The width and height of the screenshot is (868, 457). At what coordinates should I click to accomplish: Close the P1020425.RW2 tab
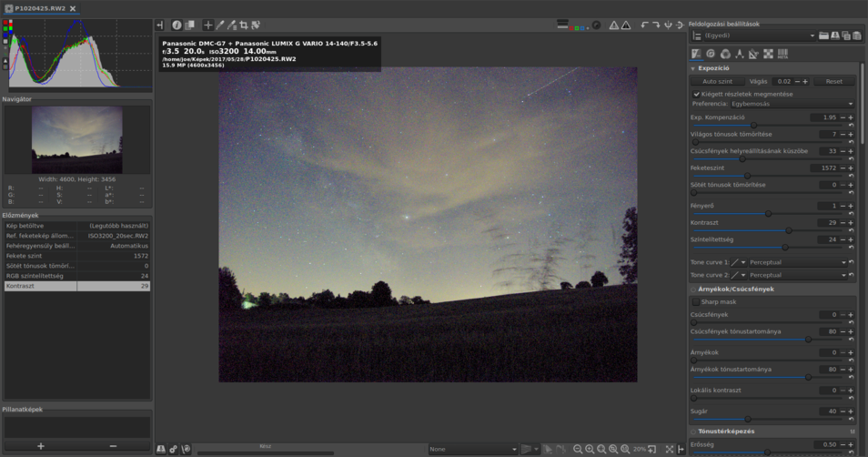[x=73, y=9]
